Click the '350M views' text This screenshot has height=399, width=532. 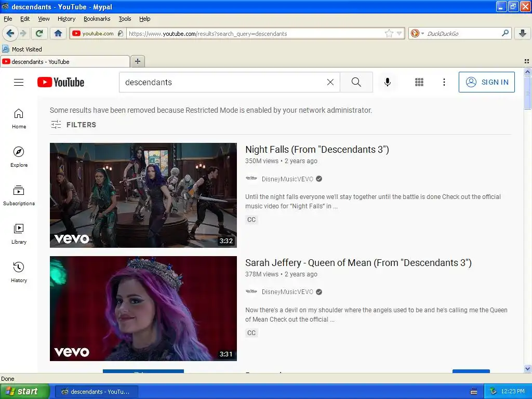[x=262, y=161]
